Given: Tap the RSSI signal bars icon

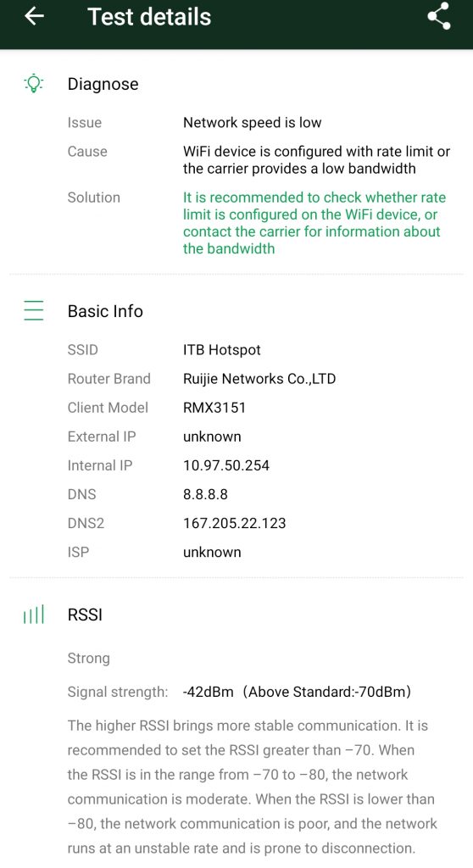Looking at the screenshot, I should click(33, 615).
